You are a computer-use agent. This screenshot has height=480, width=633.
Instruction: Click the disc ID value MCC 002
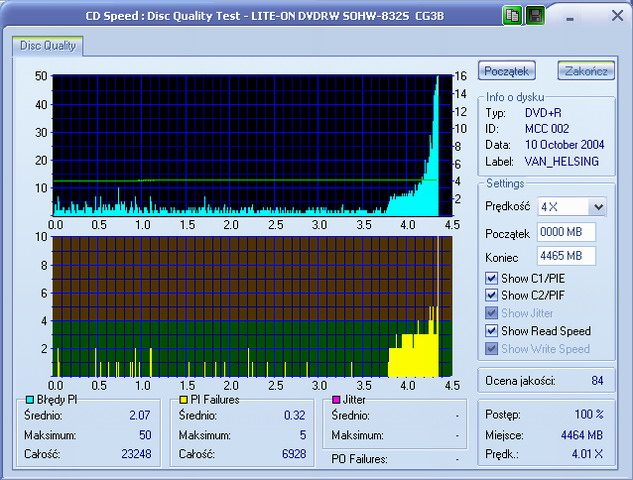tap(547, 129)
